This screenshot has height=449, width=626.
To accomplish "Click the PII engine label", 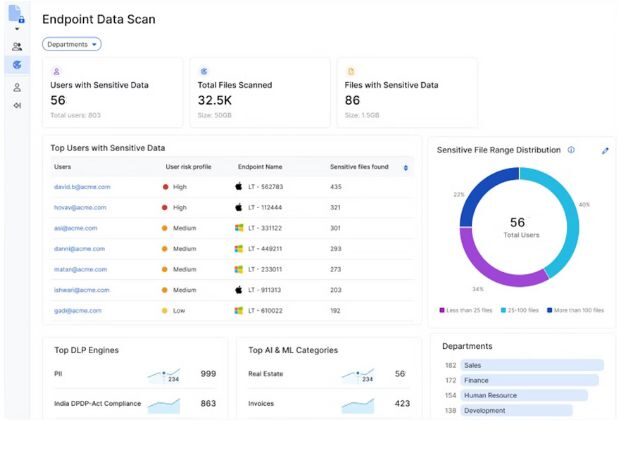I will [58, 374].
